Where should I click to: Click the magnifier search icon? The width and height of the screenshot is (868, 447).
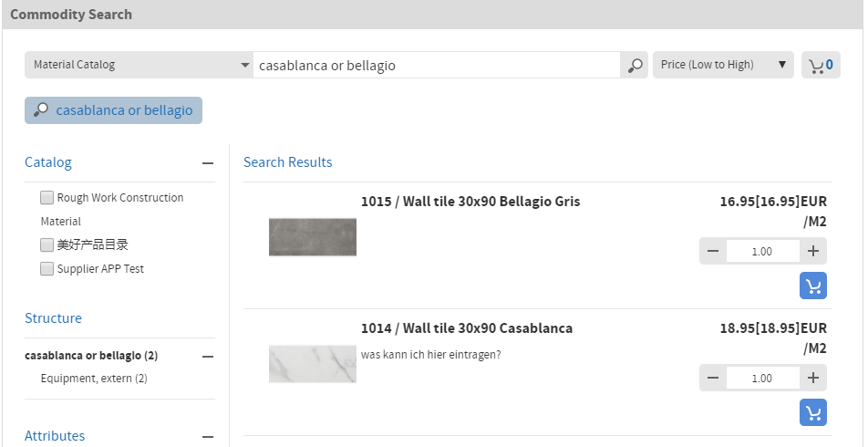635,66
